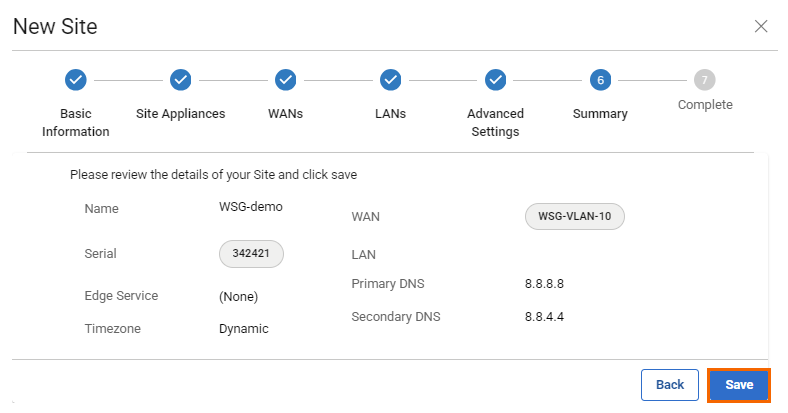Click the Site Appliances step checkmark icon

[x=180, y=80]
